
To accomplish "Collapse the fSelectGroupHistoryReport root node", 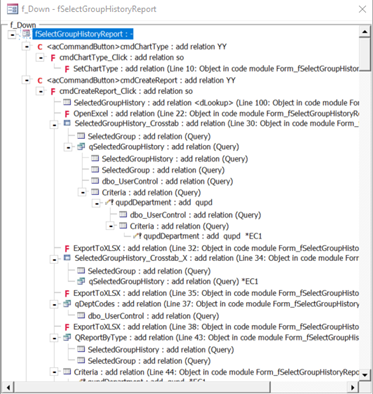I will [x=12, y=34].
